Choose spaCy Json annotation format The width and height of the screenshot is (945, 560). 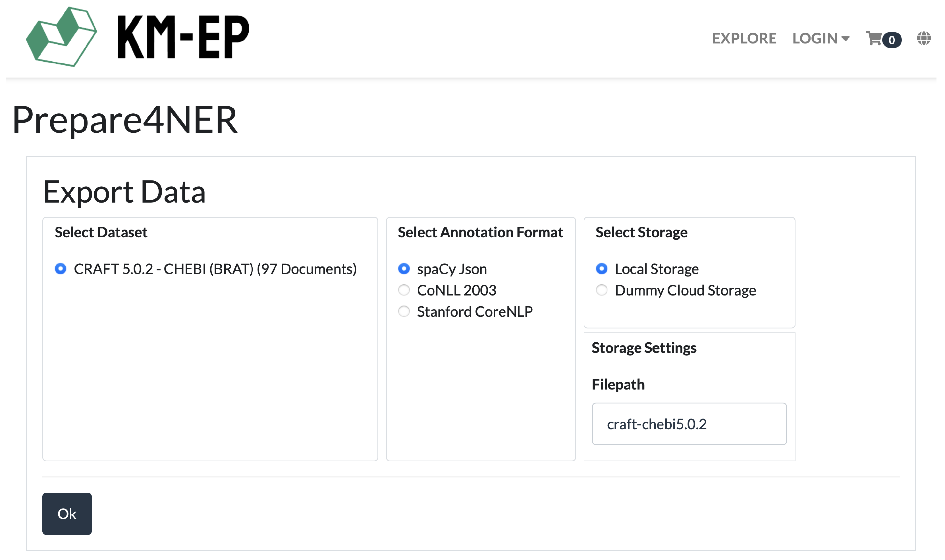point(404,269)
